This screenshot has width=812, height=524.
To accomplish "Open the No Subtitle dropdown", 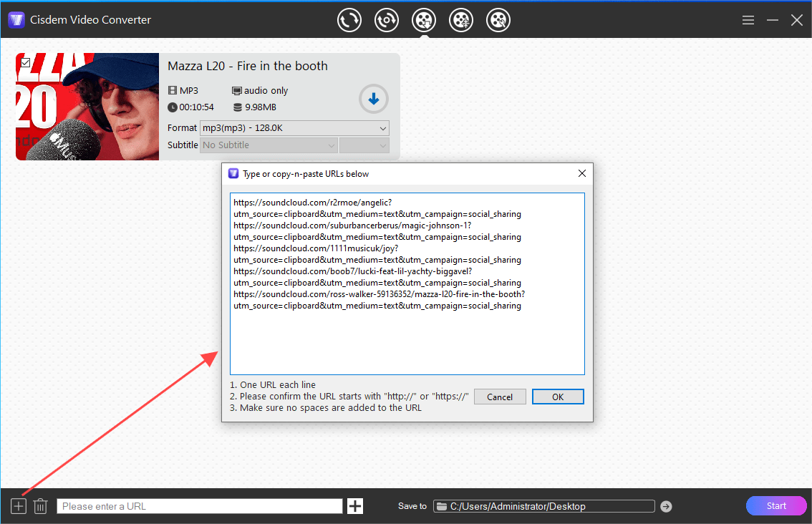I will (x=269, y=145).
